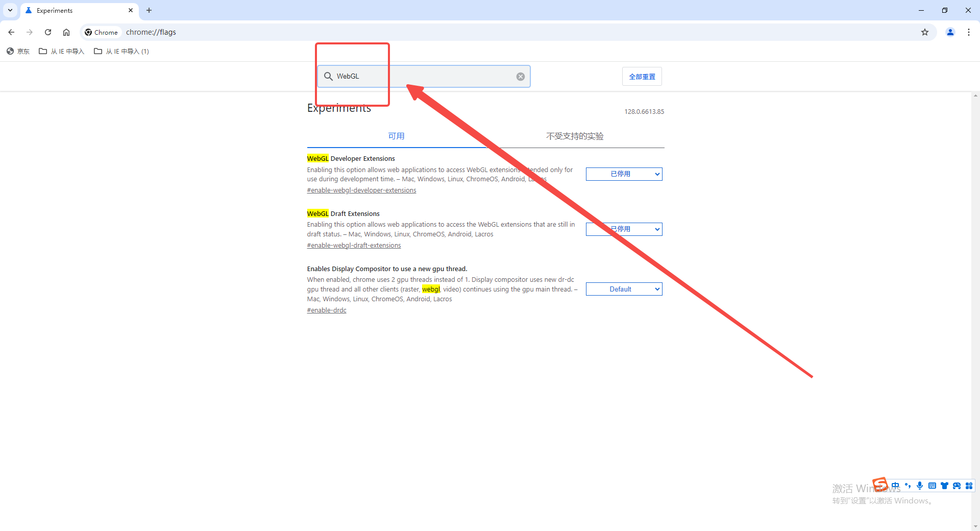Viewport: 980px width, 531px height.
Task: Open WebGL Developer Extensions state dropdown
Action: coord(624,174)
